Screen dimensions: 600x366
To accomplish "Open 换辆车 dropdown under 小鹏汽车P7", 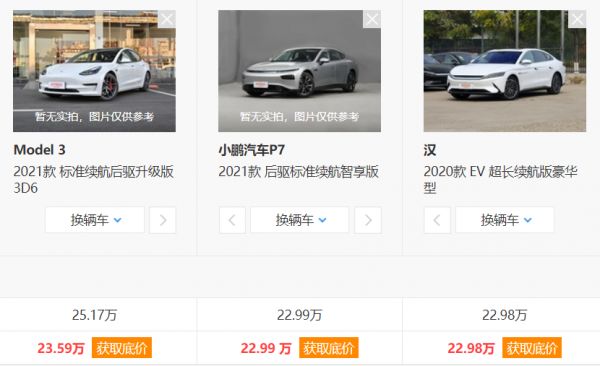I will pos(300,220).
